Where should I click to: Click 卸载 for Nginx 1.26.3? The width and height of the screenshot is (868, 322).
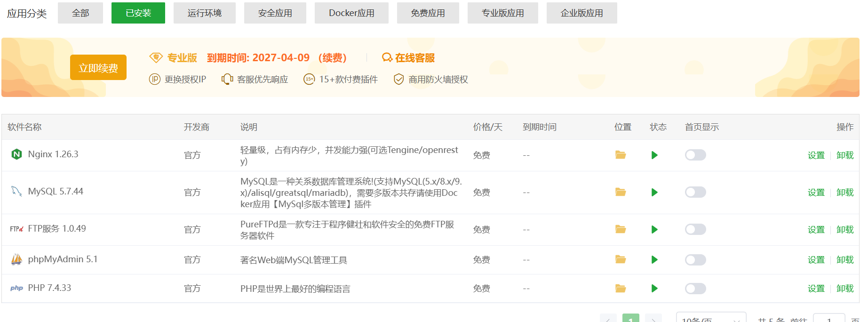pos(845,155)
